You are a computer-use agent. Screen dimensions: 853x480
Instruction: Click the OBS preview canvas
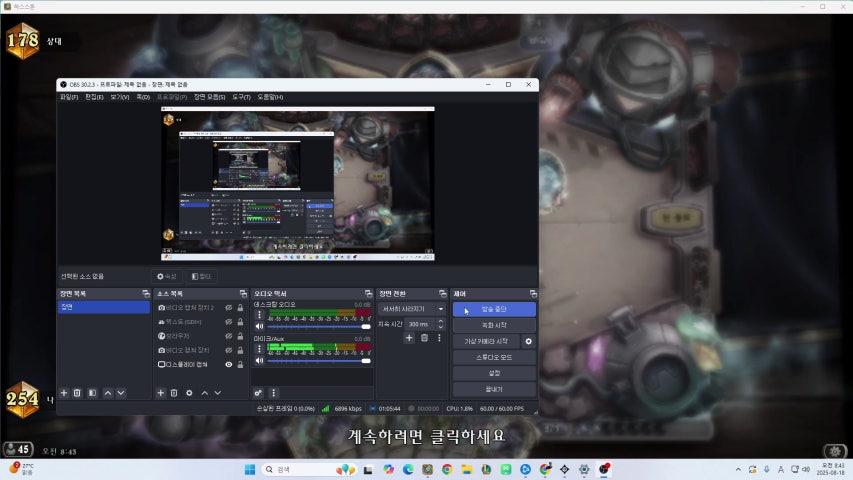[x=298, y=184]
